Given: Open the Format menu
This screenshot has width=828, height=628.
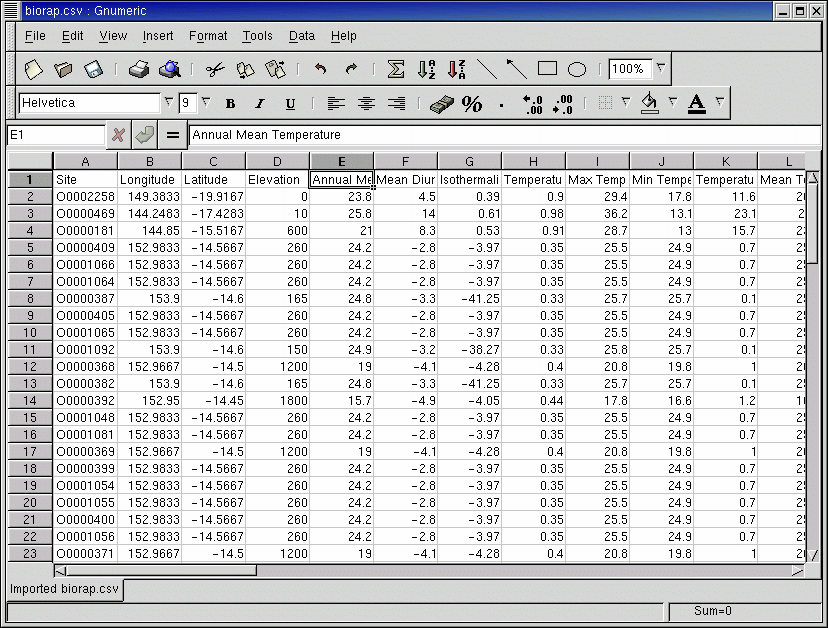Looking at the screenshot, I should point(208,36).
